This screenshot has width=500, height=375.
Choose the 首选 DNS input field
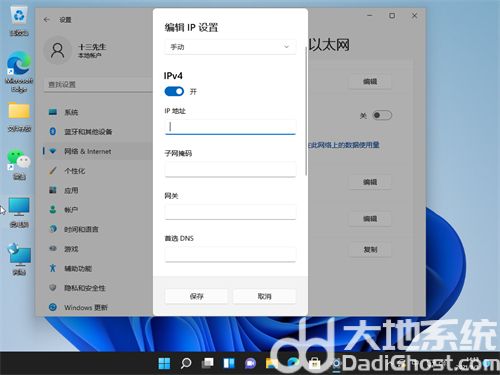[230, 254]
